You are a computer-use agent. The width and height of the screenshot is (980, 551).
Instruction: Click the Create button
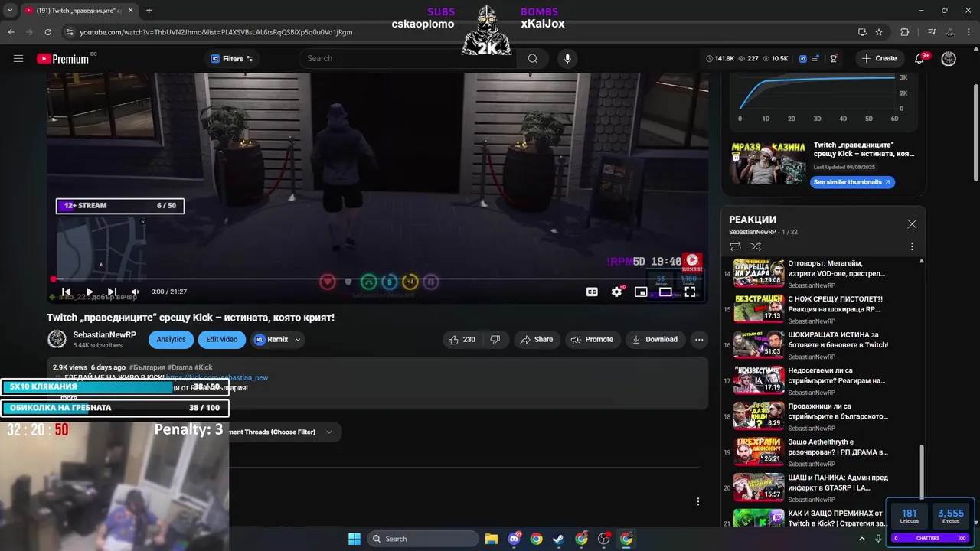coord(878,58)
